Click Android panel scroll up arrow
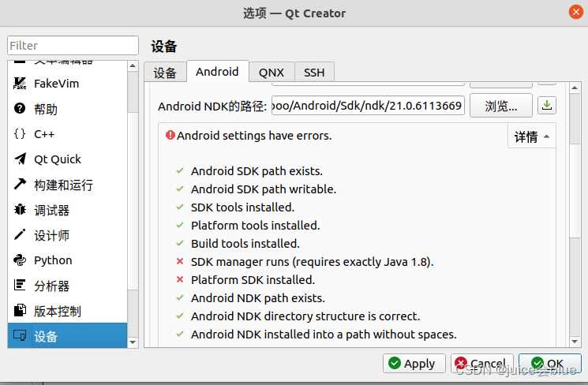Screen dimensions: 588x385 pyautogui.click(x=575, y=88)
